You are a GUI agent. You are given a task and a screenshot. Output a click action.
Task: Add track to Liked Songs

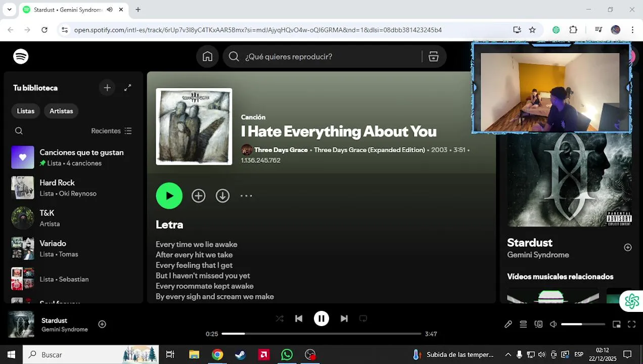tap(199, 196)
